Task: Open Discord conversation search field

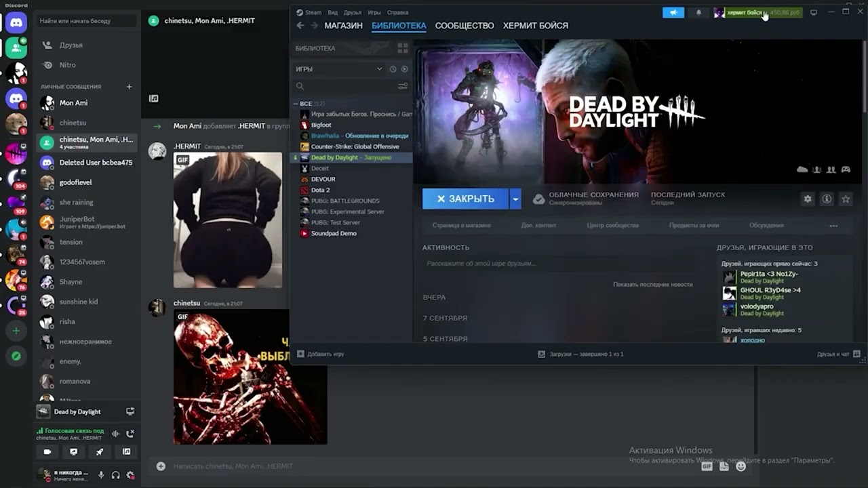Action: click(x=87, y=21)
